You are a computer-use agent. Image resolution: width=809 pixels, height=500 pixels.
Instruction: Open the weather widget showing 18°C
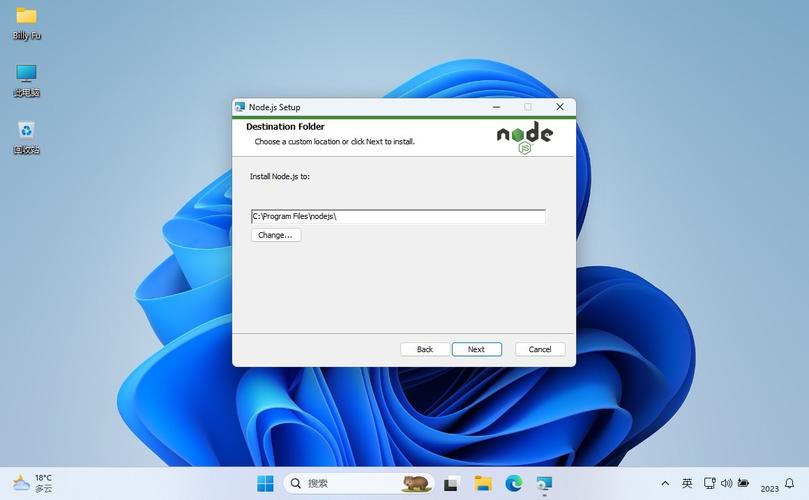tap(33, 483)
